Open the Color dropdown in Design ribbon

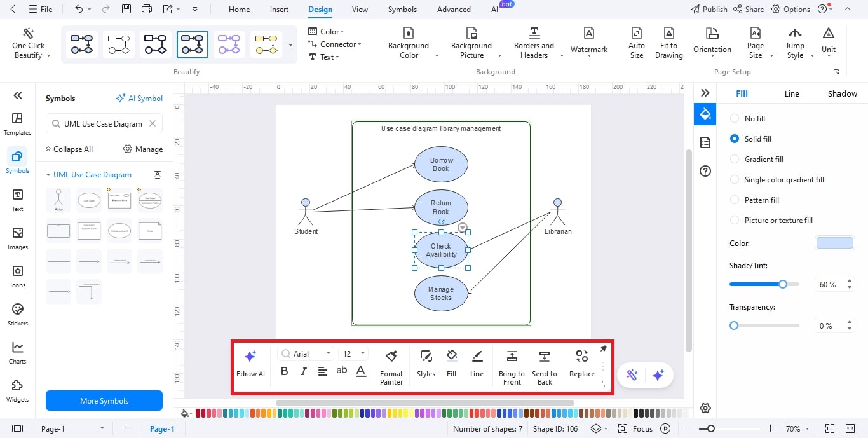click(326, 31)
